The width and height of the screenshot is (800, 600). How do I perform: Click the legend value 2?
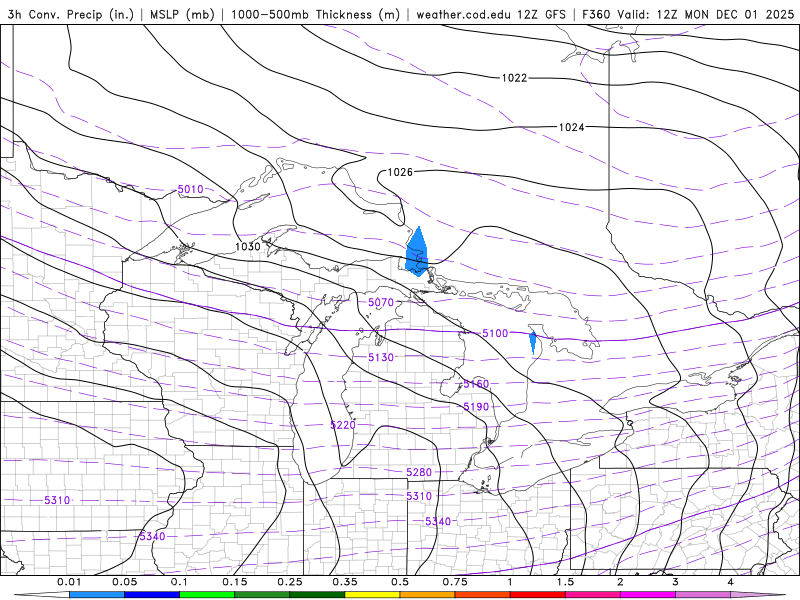(620, 582)
